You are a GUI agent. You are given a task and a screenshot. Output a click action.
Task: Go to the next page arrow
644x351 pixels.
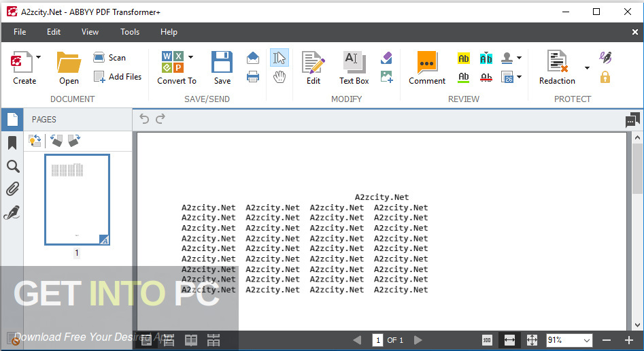pos(418,340)
